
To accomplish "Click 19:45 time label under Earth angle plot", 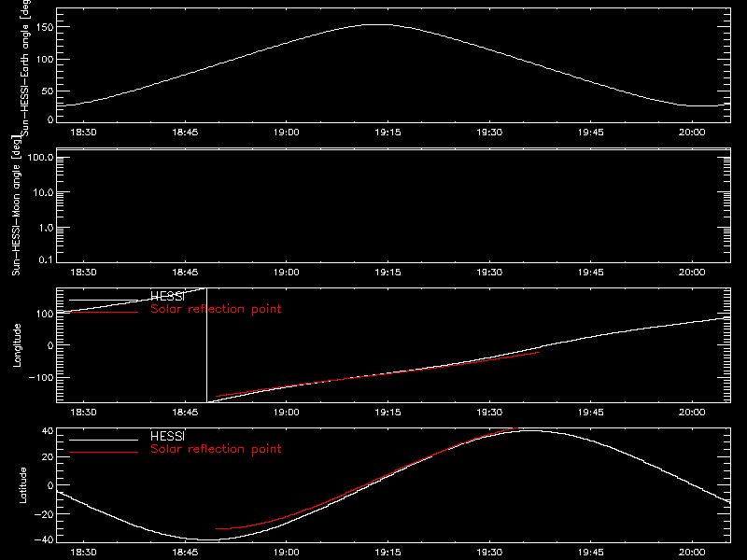I will pos(591,133).
